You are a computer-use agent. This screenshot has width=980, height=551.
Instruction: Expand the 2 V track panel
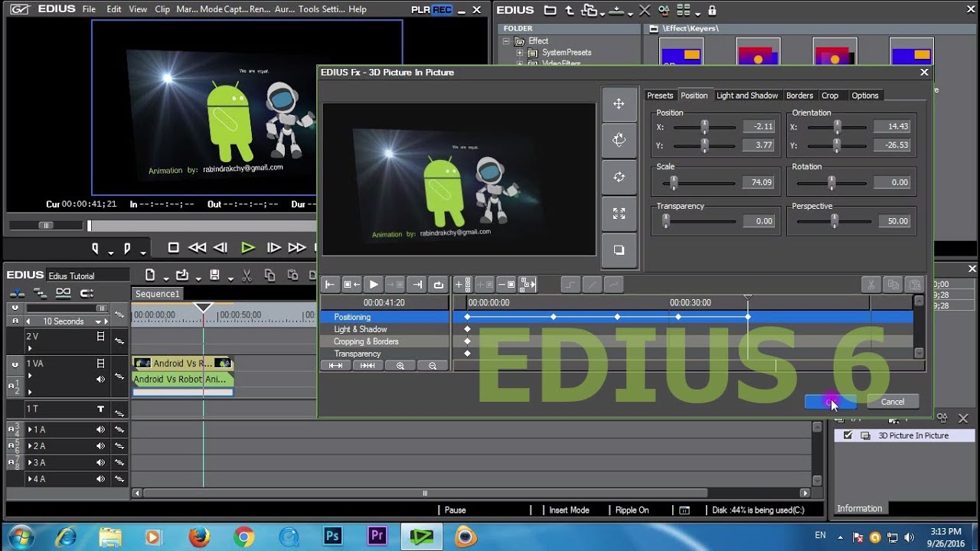(x=30, y=348)
